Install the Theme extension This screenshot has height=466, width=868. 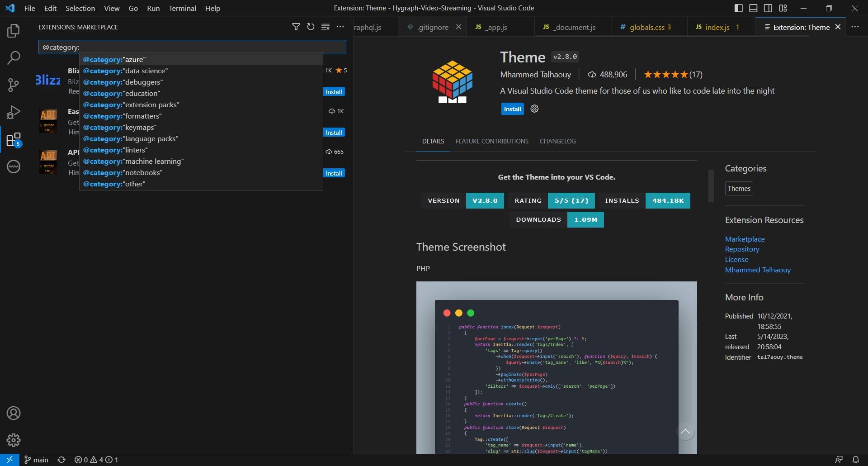click(x=512, y=109)
